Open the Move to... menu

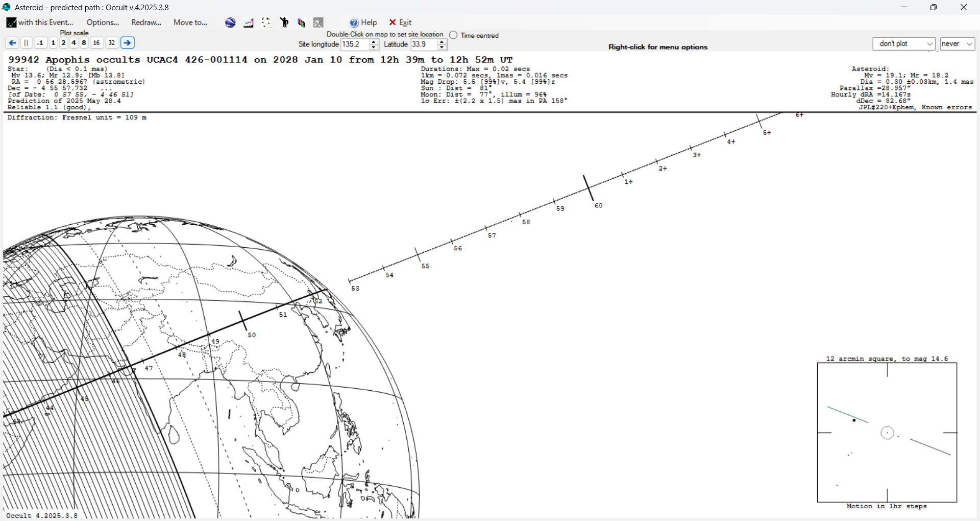click(x=190, y=22)
